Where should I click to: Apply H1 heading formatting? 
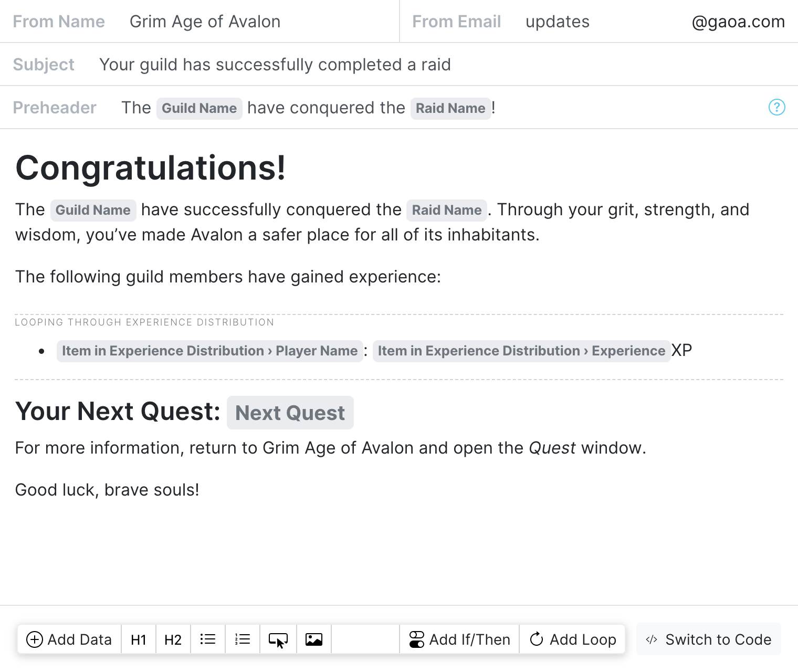[x=139, y=639]
